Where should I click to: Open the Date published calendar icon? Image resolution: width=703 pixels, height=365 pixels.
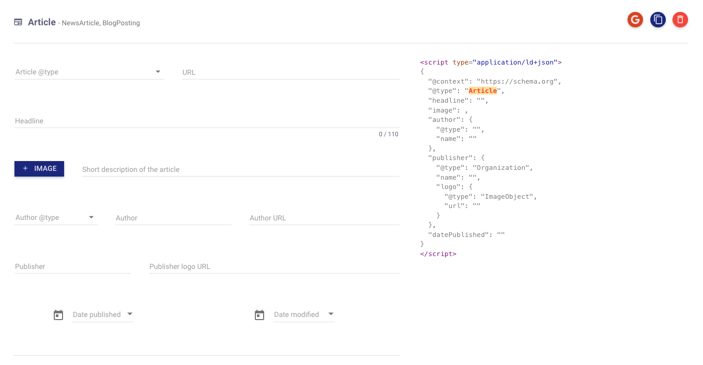58,315
